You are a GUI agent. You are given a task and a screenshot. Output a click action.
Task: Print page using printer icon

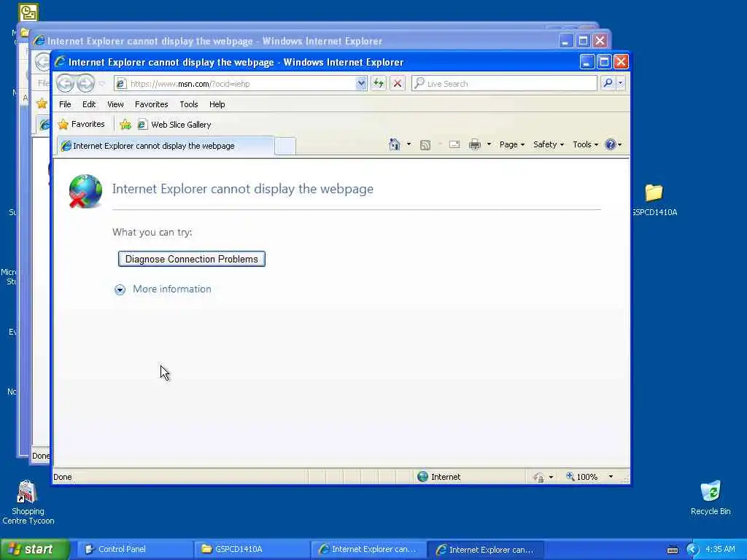coord(474,144)
